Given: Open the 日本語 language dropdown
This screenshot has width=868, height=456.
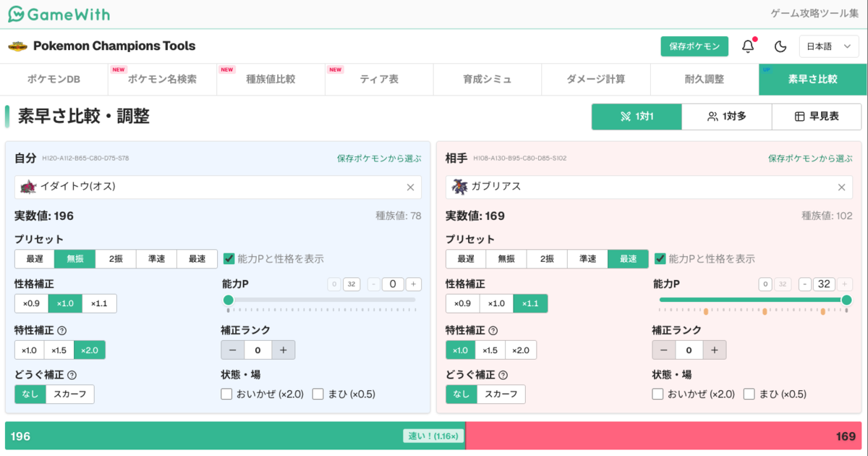Looking at the screenshot, I should point(829,46).
